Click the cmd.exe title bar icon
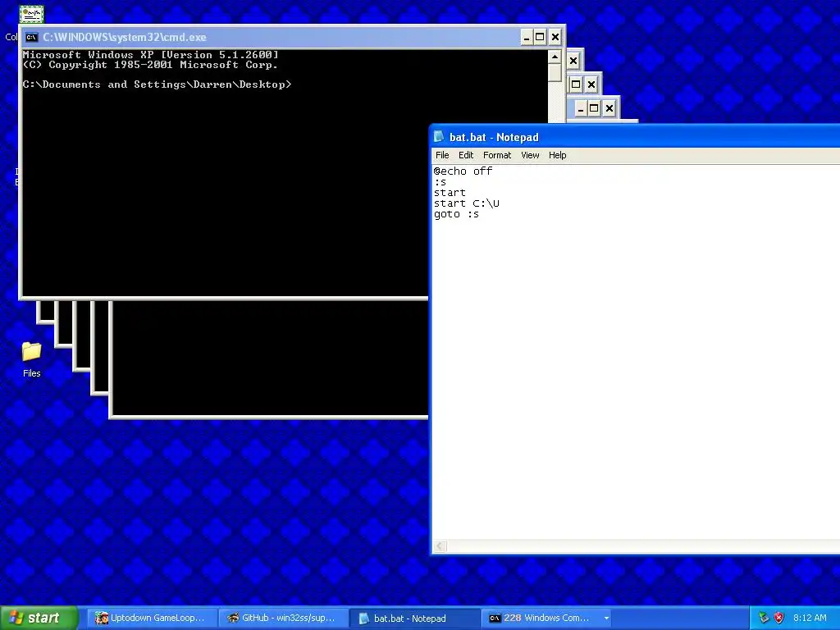Image resolution: width=840 pixels, height=630 pixels. [32, 37]
